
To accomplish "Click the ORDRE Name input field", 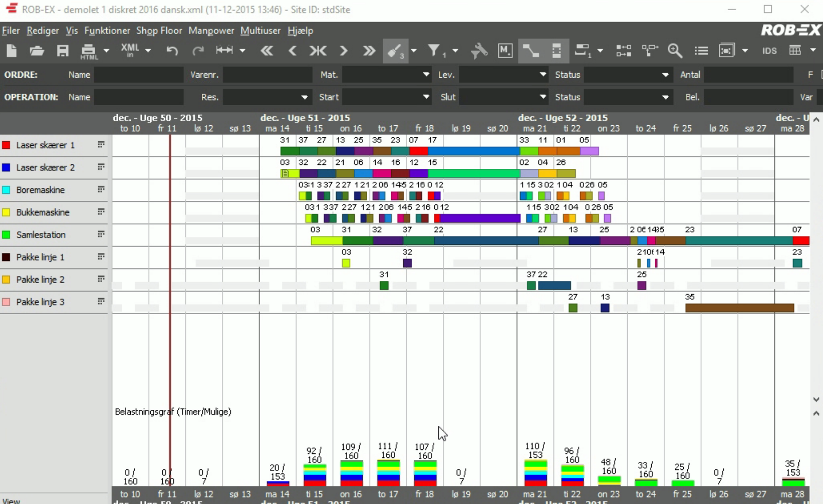I will 139,75.
